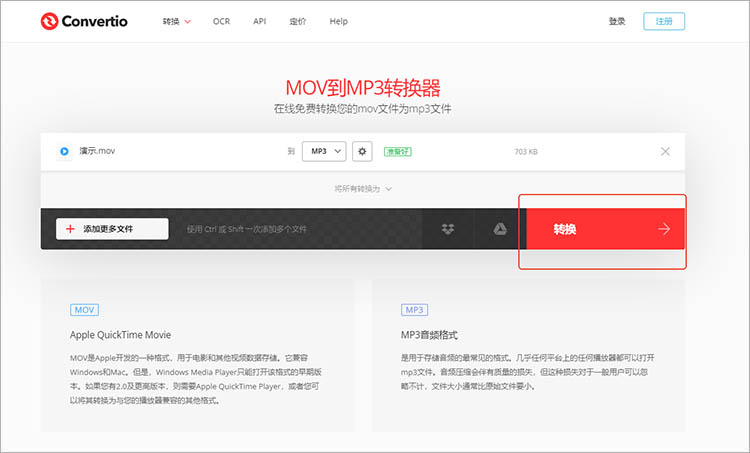Click the red 转换 convert button
Screen dimensions: 750x453
606,229
